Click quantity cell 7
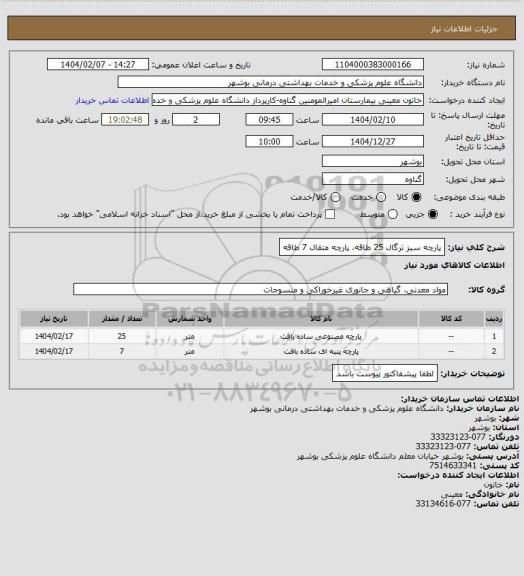This screenshot has width=524, height=576. pos(122,351)
